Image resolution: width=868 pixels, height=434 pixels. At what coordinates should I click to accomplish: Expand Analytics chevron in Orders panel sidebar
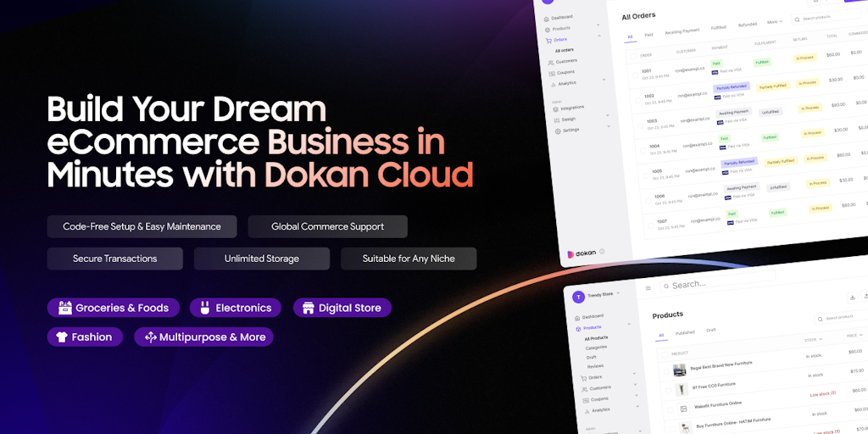604,81
